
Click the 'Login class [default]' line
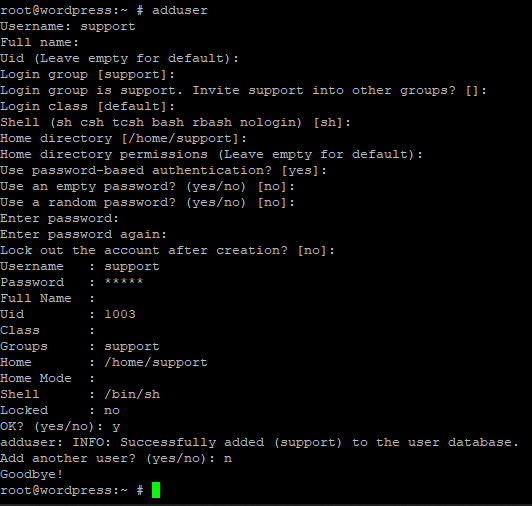pos(88,107)
